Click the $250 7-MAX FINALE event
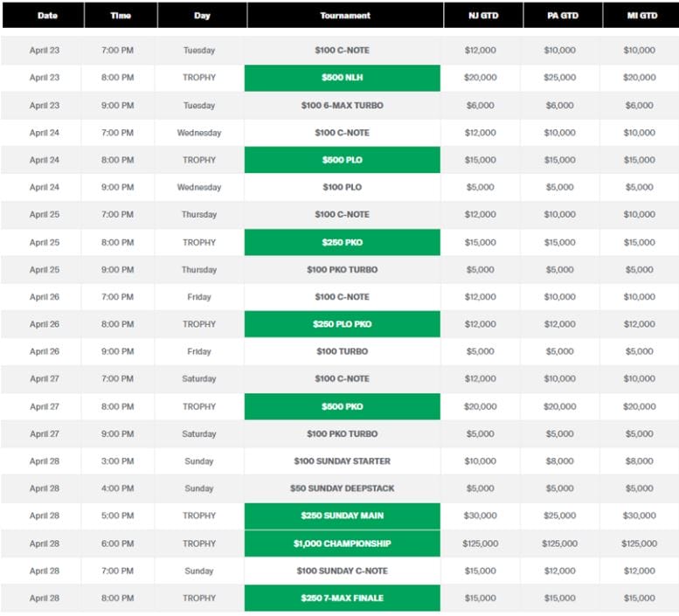Image resolution: width=679 pixels, height=616 pixels. (x=342, y=599)
